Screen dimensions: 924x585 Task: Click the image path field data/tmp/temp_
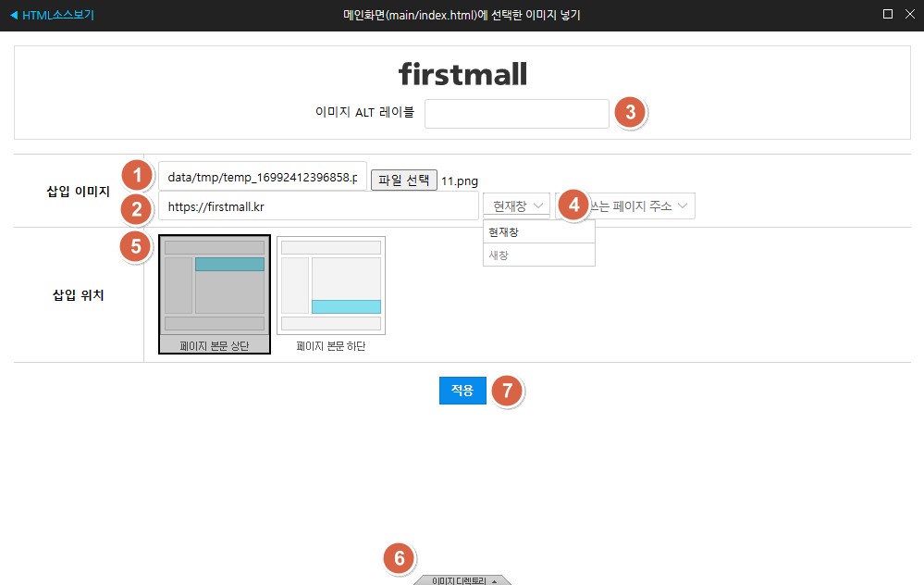[263, 177]
